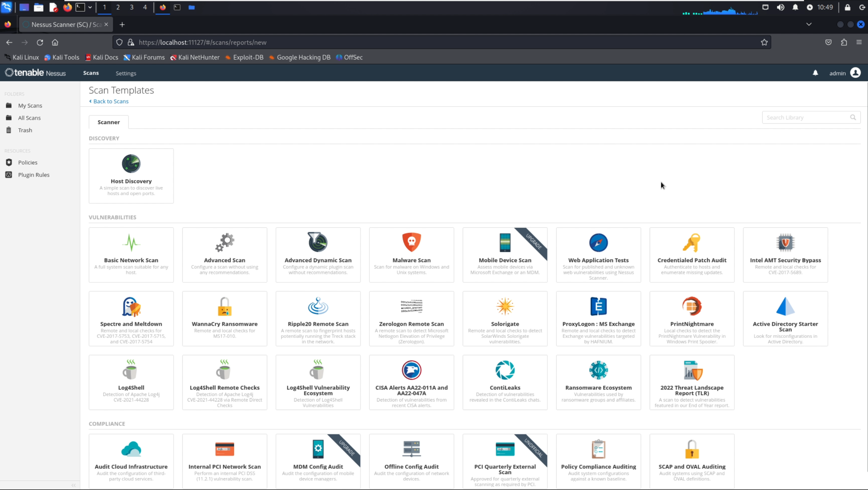Click the Back to Scans link
The height and width of the screenshot is (490, 868).
point(109,101)
